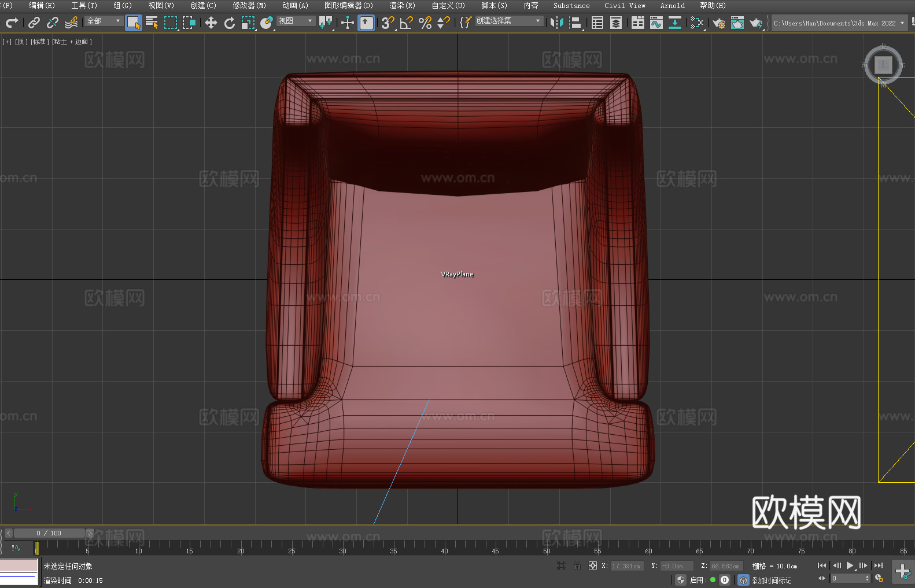Viewport: 915px width, 588px height.
Task: Click Use Pivot Point Center icon
Action: 326,23
